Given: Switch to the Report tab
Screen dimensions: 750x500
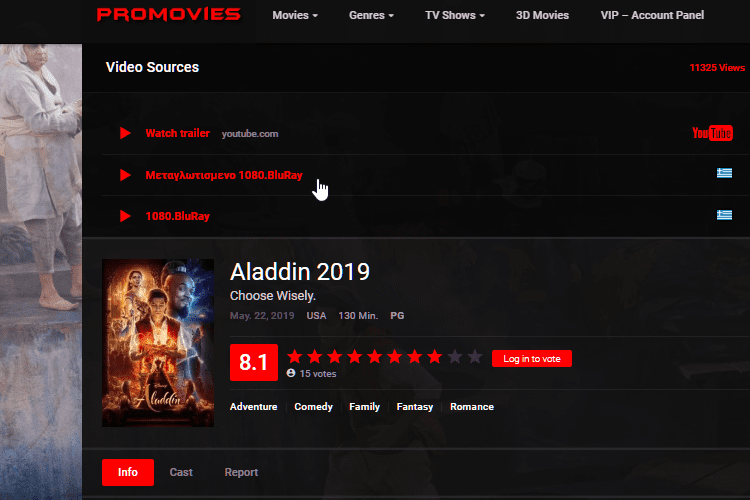Looking at the screenshot, I should tap(241, 472).
